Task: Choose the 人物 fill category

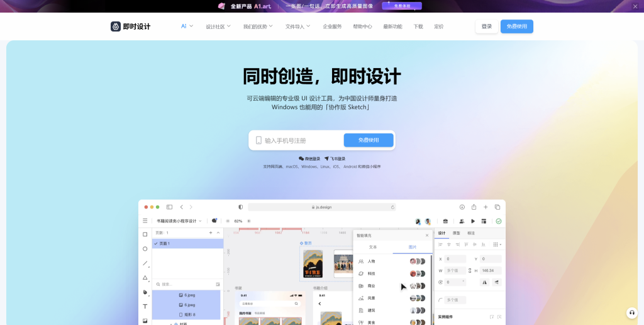Action: (392, 261)
